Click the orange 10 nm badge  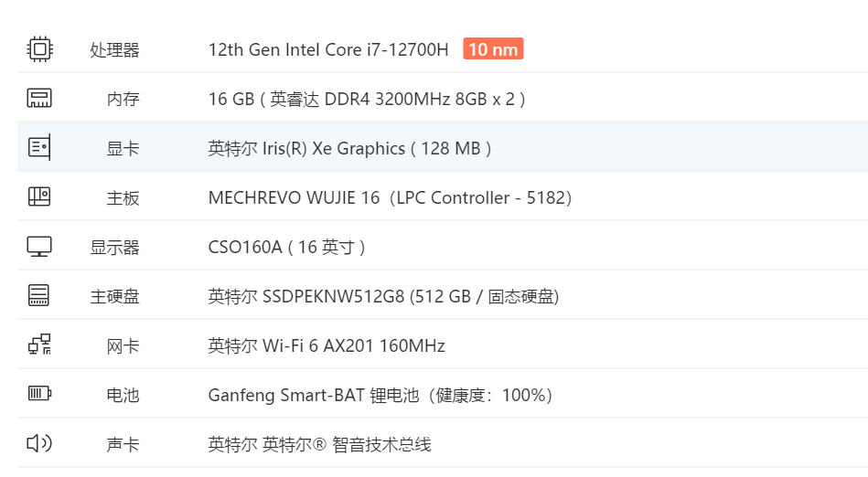coord(493,49)
